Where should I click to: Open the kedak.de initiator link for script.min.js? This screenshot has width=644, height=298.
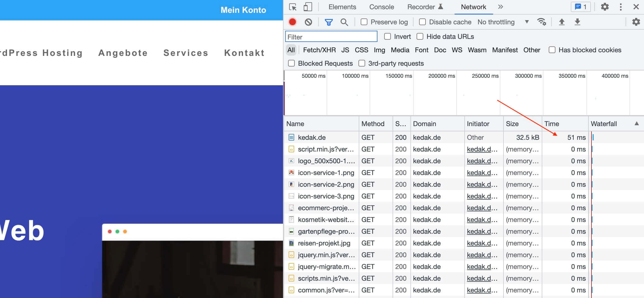[x=482, y=149]
